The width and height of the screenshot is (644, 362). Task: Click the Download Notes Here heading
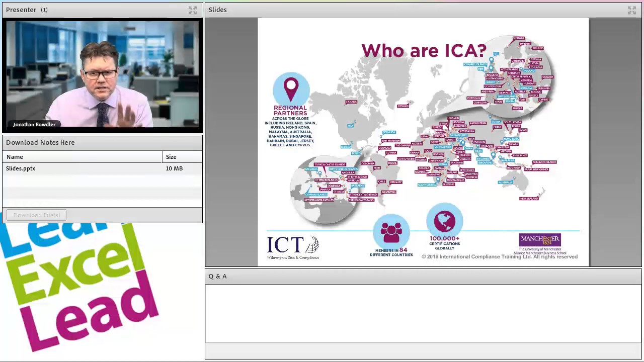(x=40, y=142)
